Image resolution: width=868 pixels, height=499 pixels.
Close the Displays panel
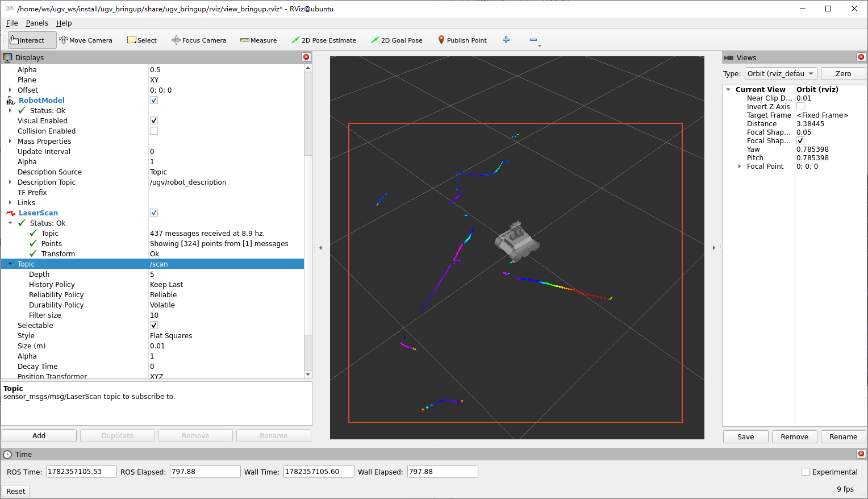[x=306, y=57]
